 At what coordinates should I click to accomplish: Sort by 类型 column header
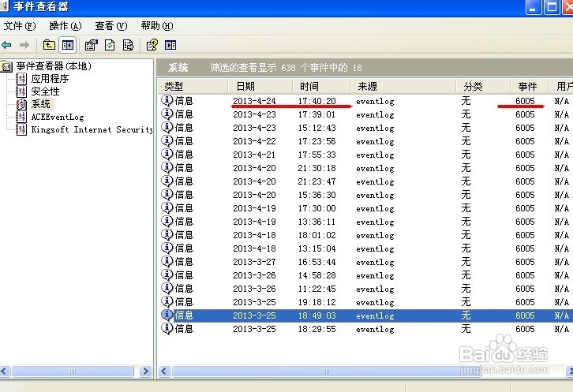[x=193, y=87]
